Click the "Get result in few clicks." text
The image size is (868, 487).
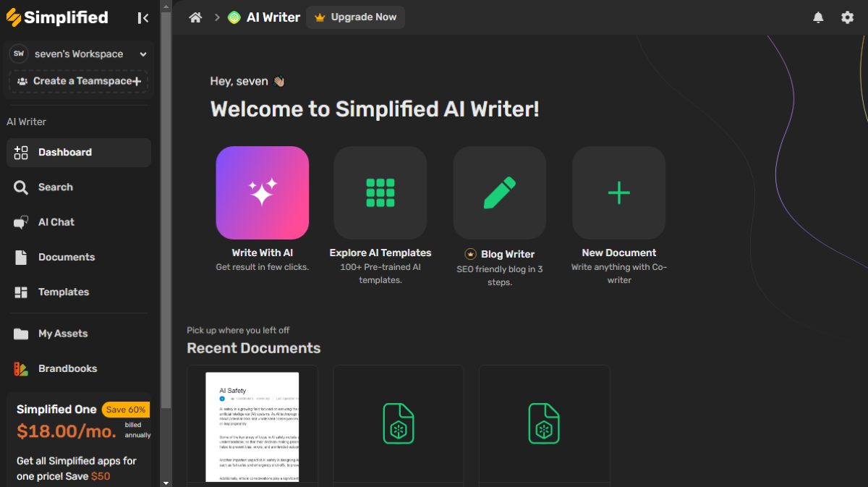[x=263, y=267]
